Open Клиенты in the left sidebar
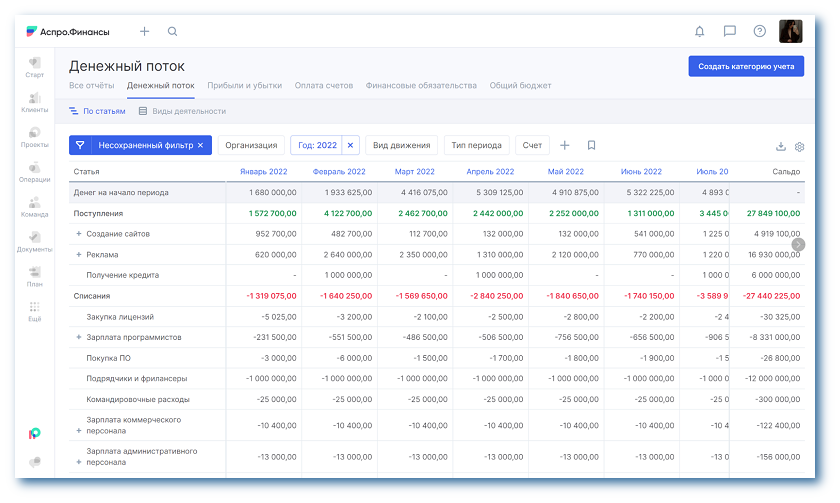The height and width of the screenshot is (503, 840). tap(35, 102)
